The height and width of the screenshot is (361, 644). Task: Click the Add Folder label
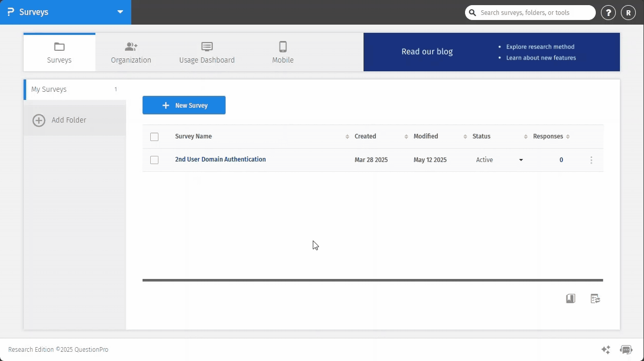[x=69, y=120]
